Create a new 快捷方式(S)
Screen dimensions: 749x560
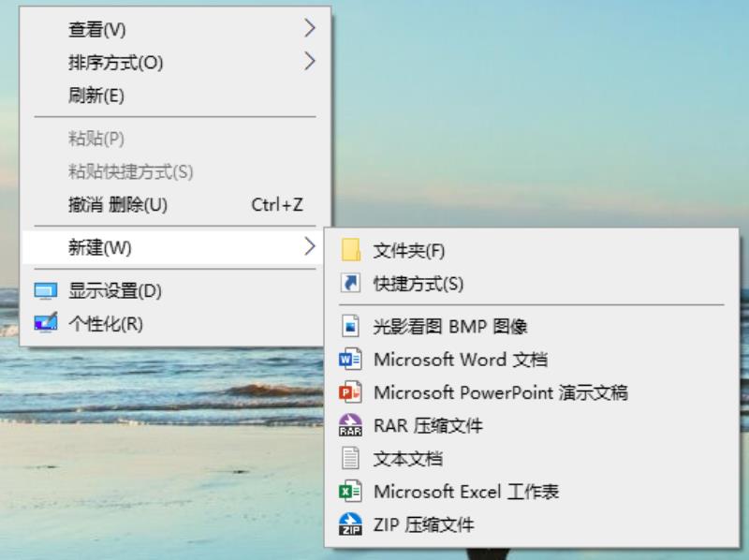[x=532, y=283]
